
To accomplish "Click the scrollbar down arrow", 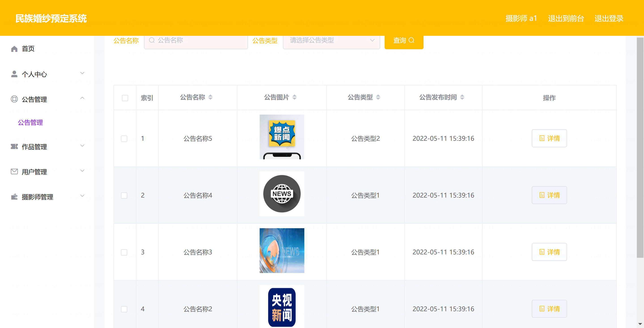I will (640, 324).
